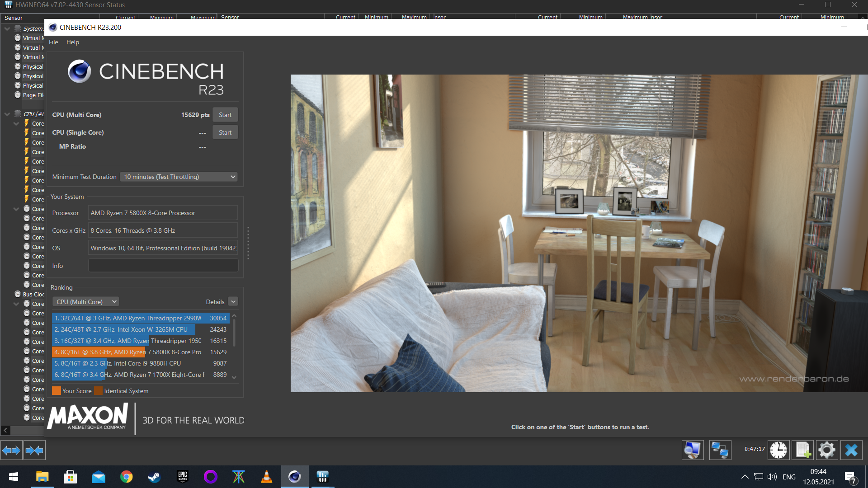Open Steam from the taskbar
868x488 pixels.
click(x=154, y=477)
